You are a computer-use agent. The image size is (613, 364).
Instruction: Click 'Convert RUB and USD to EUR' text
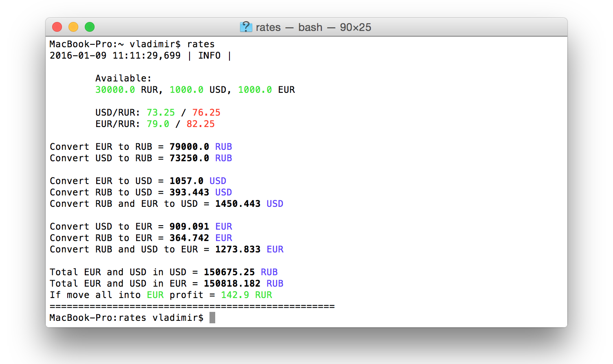123,249
